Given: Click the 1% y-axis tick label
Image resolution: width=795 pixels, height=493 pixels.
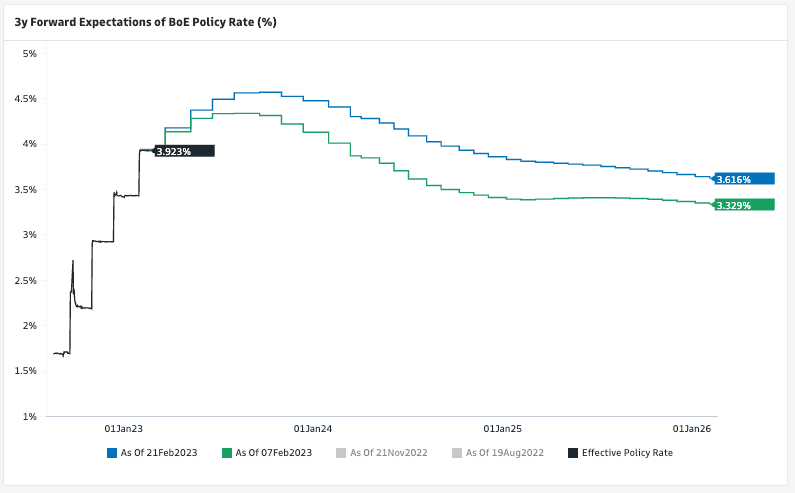Looking at the screenshot, I should (29, 416).
